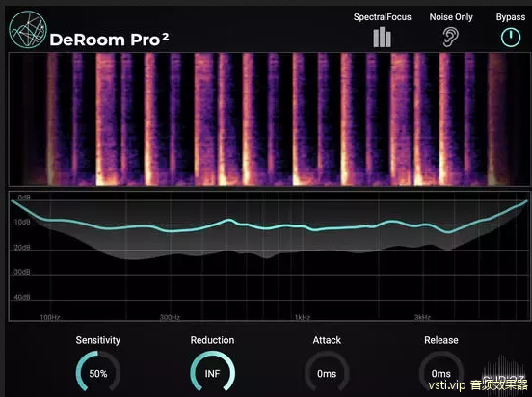
Task: Click the 300Hz frequency label
Action: (x=170, y=317)
